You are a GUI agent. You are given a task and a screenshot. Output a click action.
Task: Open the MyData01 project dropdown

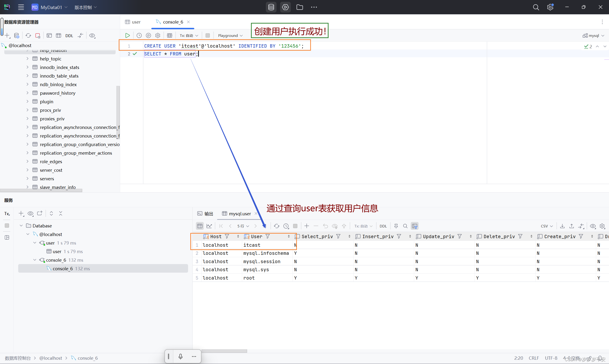pyautogui.click(x=49, y=7)
